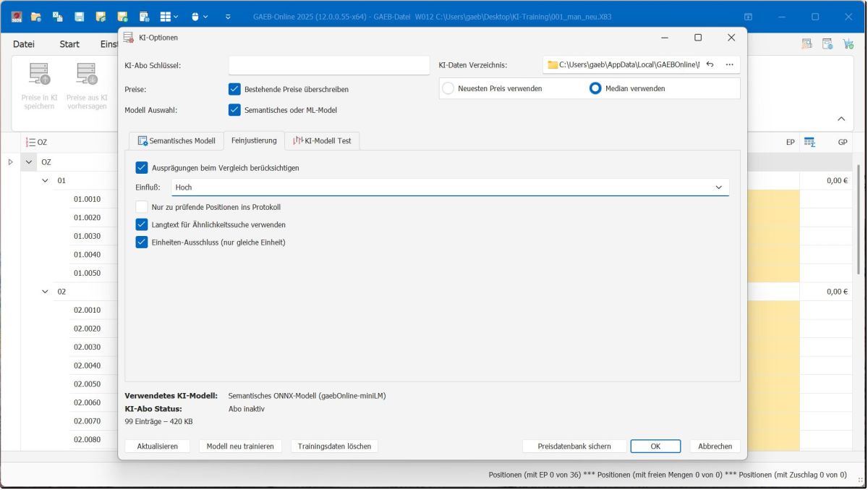This screenshot has width=868, height=490.
Task: Select Neuesten Preis verwenden radio button
Action: [x=448, y=88]
